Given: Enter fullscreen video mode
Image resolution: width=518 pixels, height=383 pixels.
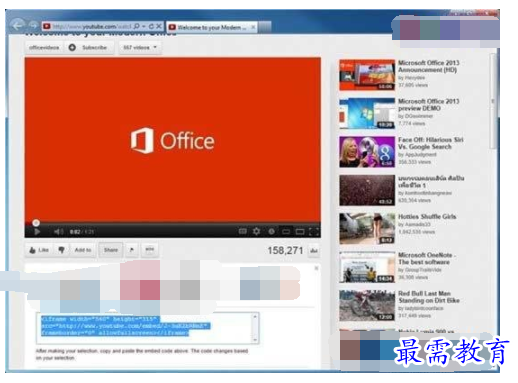Looking at the screenshot, I should (314, 231).
